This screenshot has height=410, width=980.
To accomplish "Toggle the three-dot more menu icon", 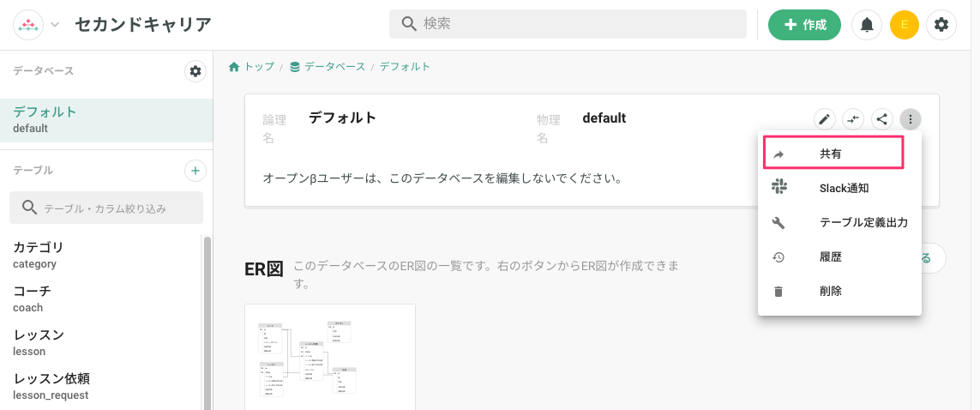I will point(911,118).
